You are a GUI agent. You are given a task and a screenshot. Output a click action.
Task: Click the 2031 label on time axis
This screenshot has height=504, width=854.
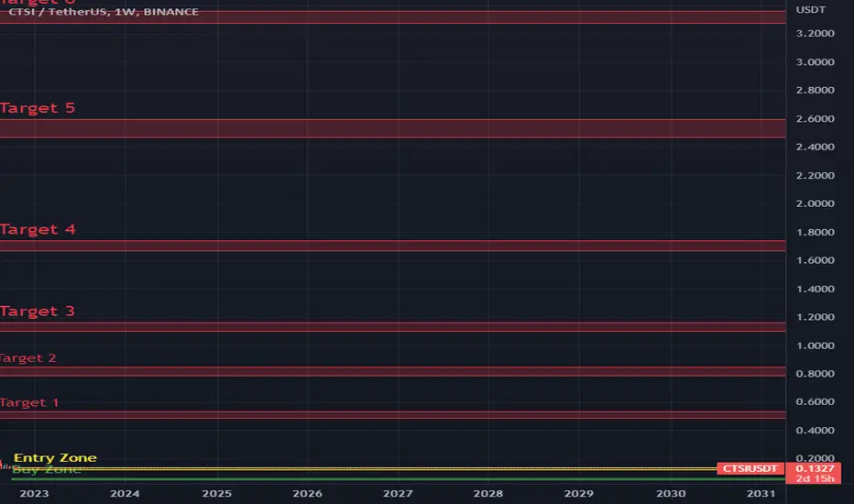(761, 494)
